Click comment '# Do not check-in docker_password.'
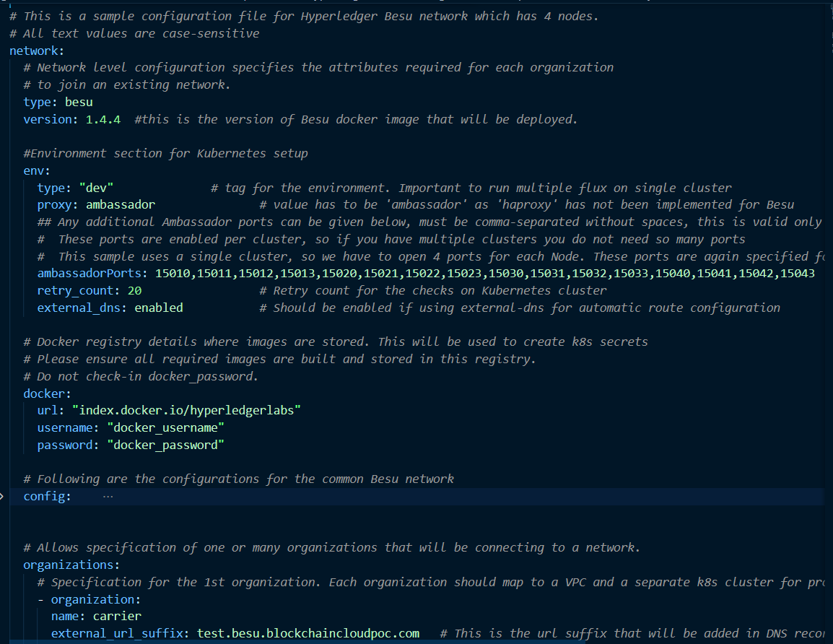Screen dimensions: 833x644 tap(141, 377)
